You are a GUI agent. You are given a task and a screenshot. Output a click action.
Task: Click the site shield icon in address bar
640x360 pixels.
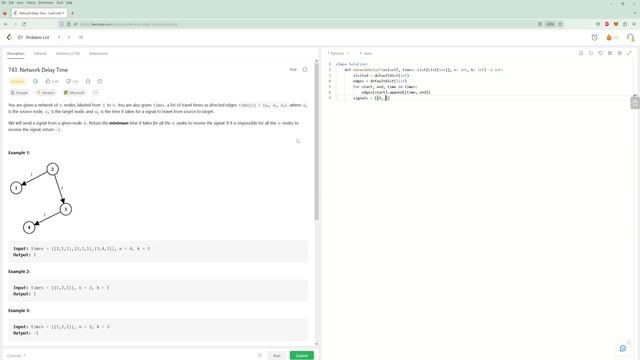[x=62, y=24]
